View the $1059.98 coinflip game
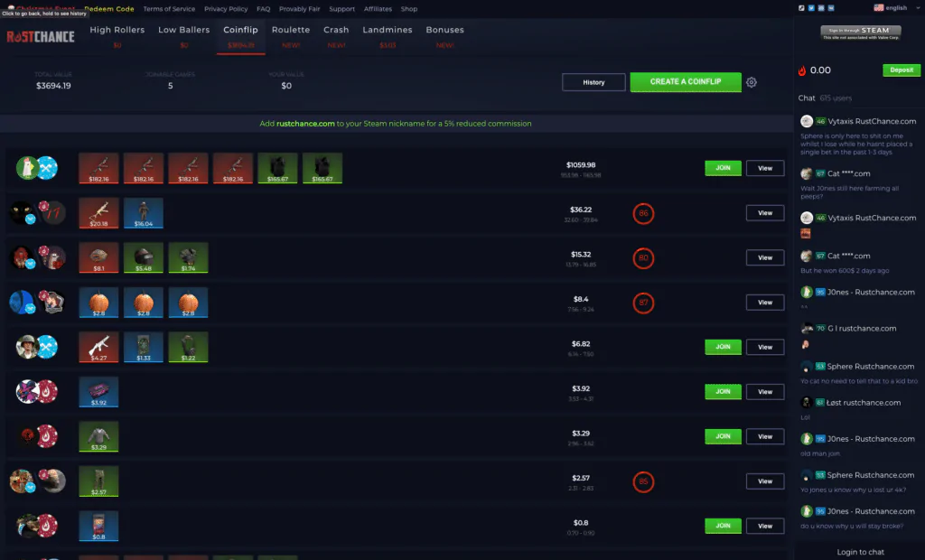The height and width of the screenshot is (560, 925). (x=765, y=168)
